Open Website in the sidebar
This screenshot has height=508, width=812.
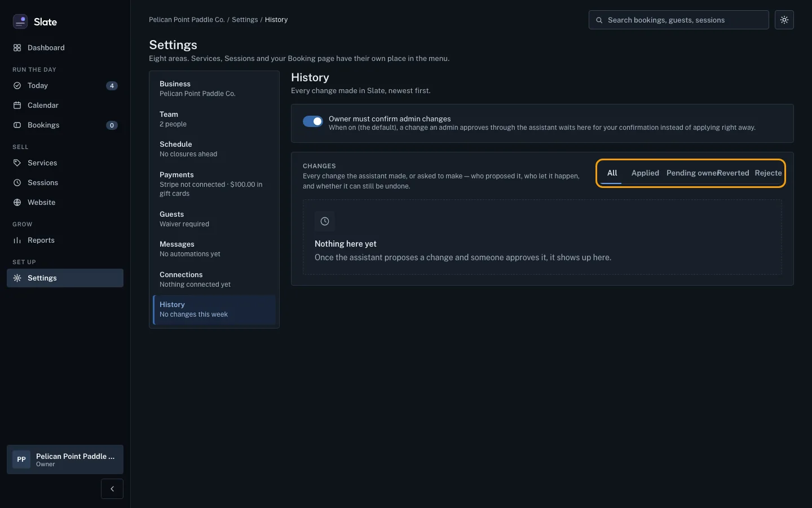point(65,203)
